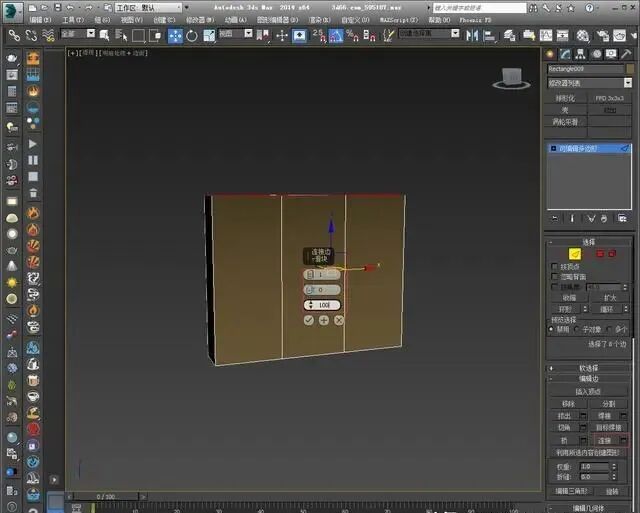This screenshot has height=513, width=640.
Task: Click the 编辑三角形 button
Action: click(x=571, y=491)
